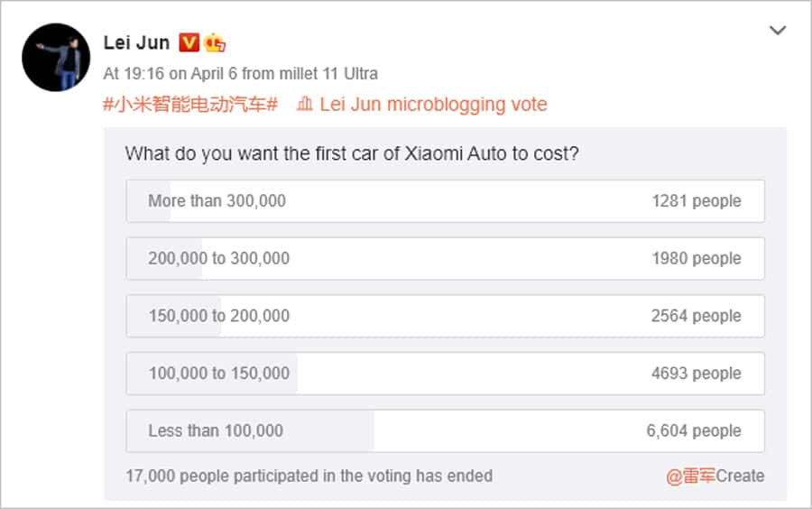Screen dimensions: 812x509
Task: Open the post options chevron menu
Action: tap(778, 32)
